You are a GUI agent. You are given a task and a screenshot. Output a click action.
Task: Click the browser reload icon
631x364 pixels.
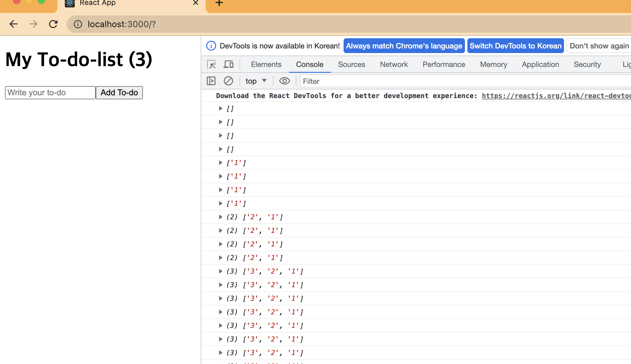53,24
